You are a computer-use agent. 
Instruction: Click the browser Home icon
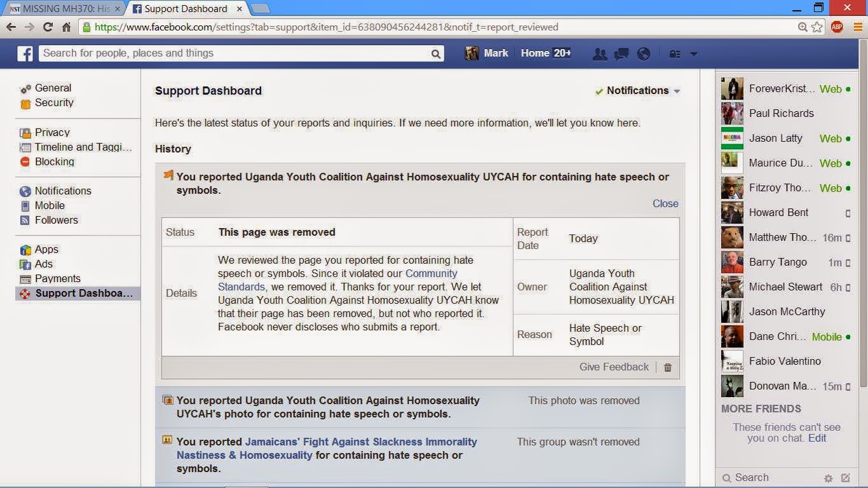66,27
